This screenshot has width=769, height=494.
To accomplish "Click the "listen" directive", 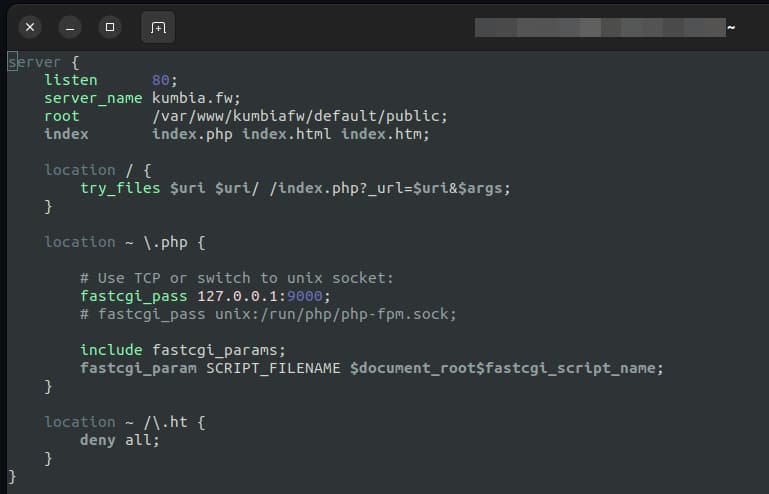I will pyautogui.click(x=71, y=80).
